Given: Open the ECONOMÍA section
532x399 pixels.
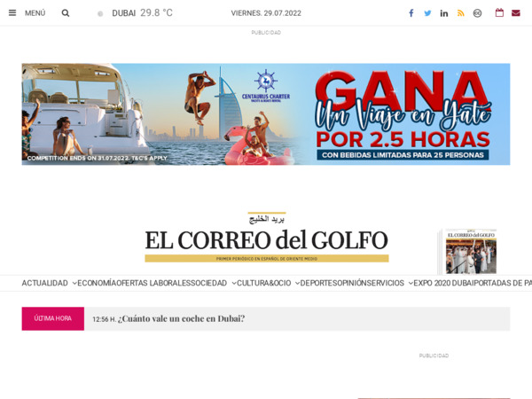Looking at the screenshot, I should [x=97, y=283].
